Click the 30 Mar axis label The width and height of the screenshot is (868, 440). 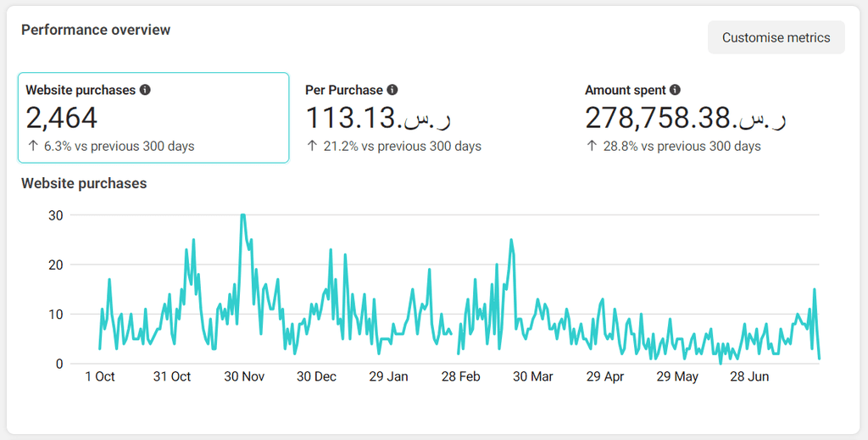point(532,377)
